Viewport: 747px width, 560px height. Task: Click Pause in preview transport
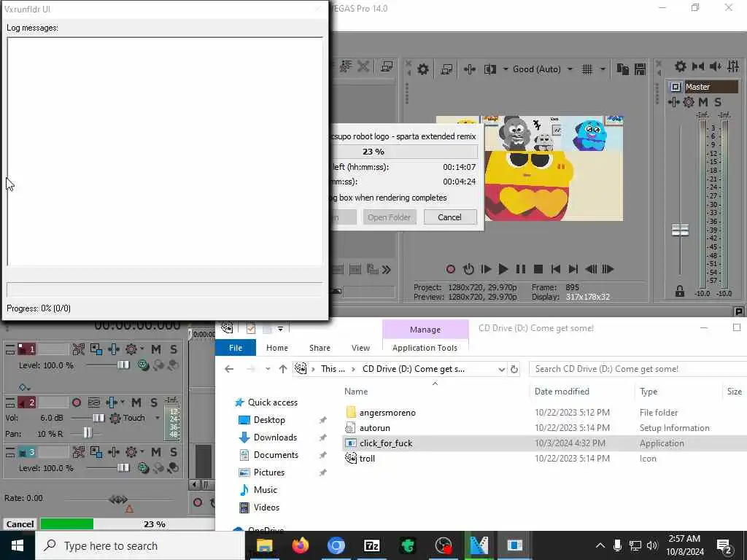tap(521, 270)
